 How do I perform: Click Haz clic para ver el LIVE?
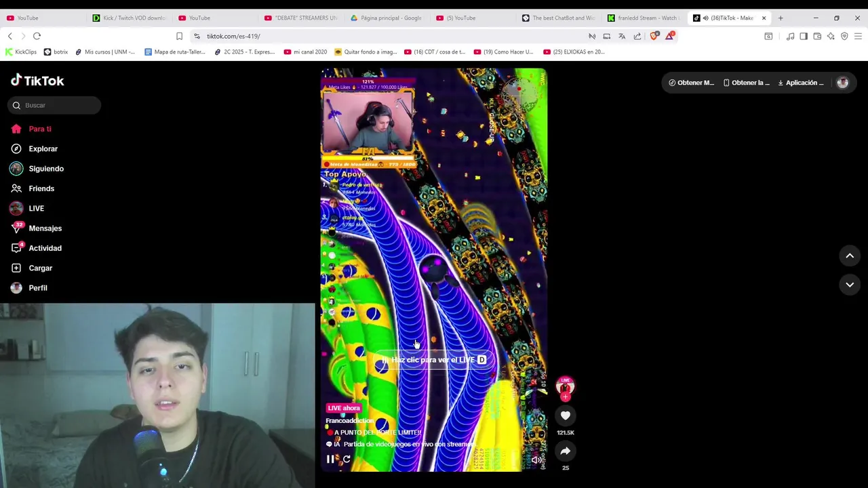[x=434, y=360]
